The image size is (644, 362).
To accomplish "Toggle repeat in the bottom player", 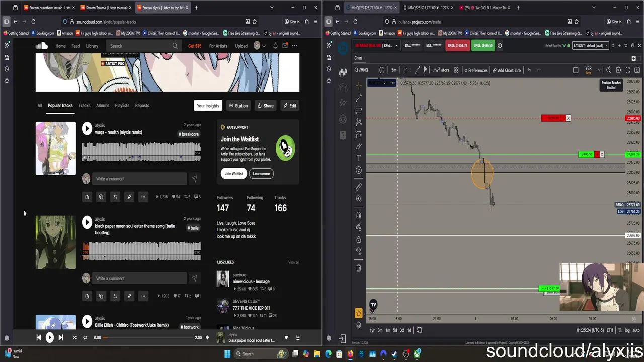I will pos(85,338).
